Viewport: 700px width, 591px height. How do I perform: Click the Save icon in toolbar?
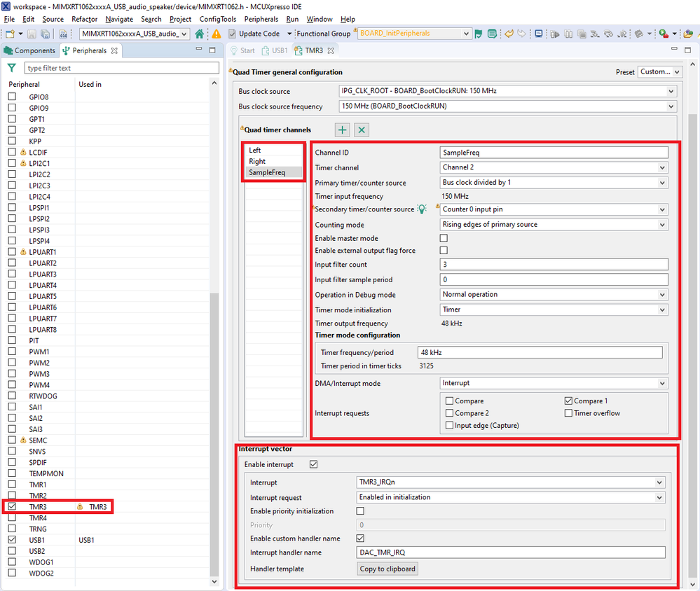pyautogui.click(x=32, y=34)
